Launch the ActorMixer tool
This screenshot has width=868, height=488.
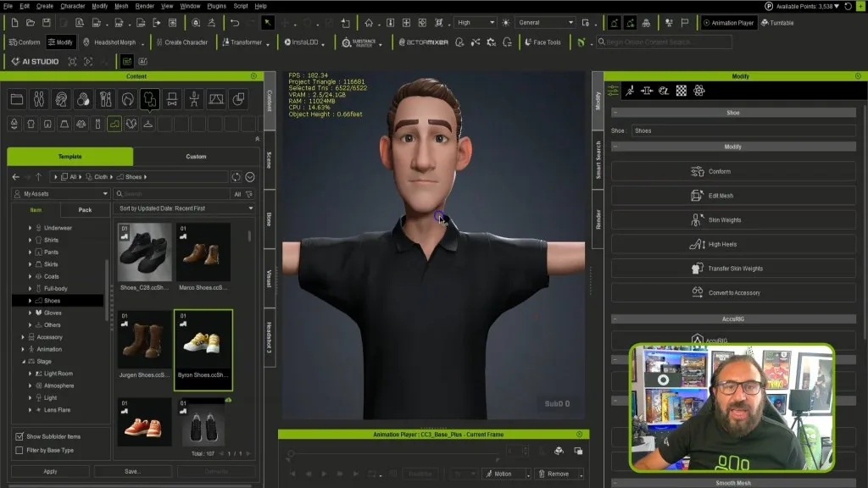[x=424, y=42]
